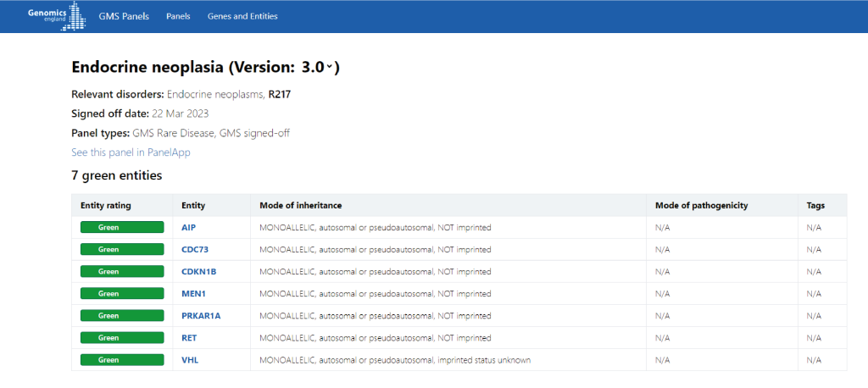Click the Mode of pathogenicity column header
Image resolution: width=868 pixels, height=388 pixels.
click(x=701, y=205)
